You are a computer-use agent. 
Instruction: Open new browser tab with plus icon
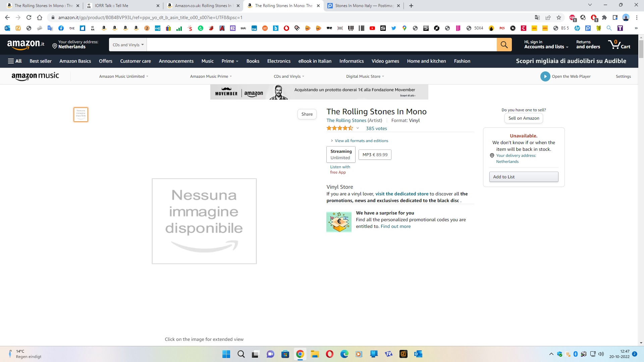411,6
